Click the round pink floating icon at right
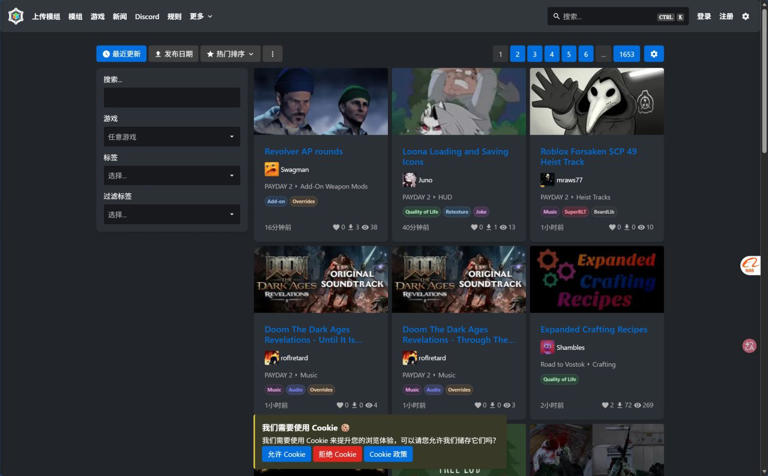 point(749,346)
